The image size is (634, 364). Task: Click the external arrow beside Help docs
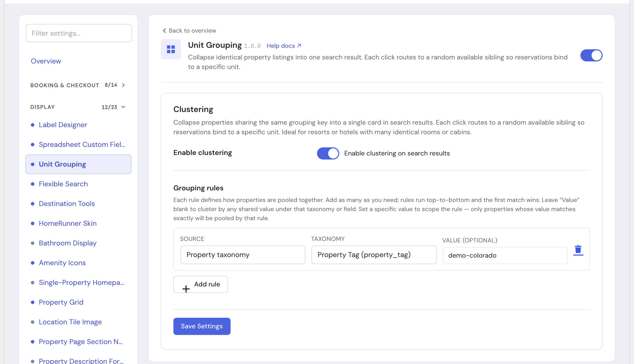tap(299, 45)
